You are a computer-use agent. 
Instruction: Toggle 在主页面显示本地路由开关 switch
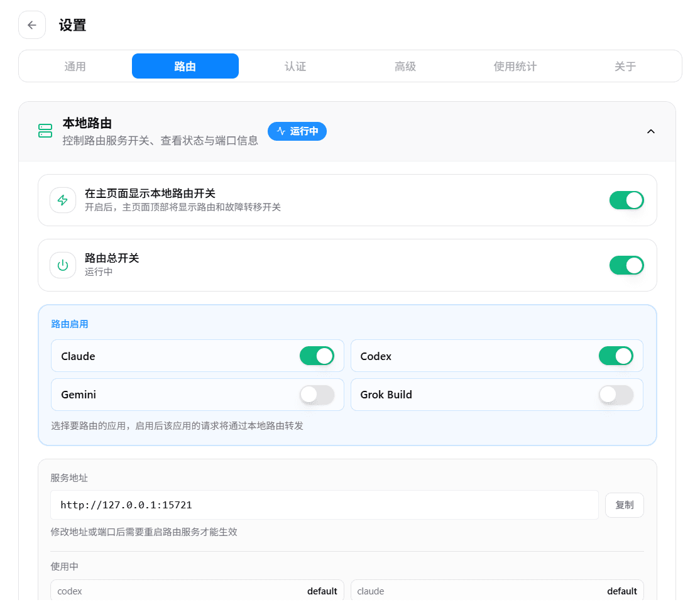pyautogui.click(x=626, y=200)
